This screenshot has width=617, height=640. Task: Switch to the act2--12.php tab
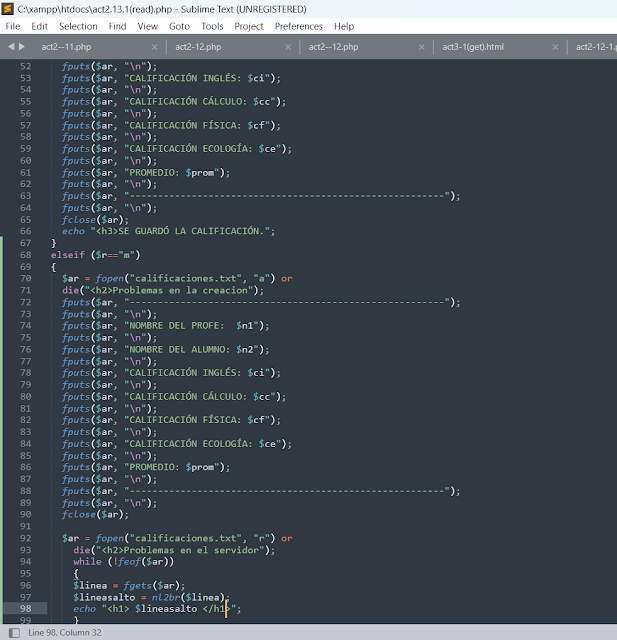(333, 47)
